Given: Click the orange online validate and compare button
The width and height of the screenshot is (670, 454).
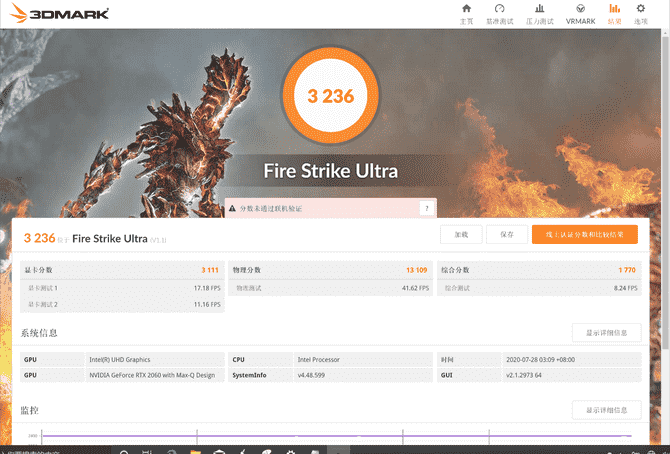Looking at the screenshot, I should tap(585, 235).
